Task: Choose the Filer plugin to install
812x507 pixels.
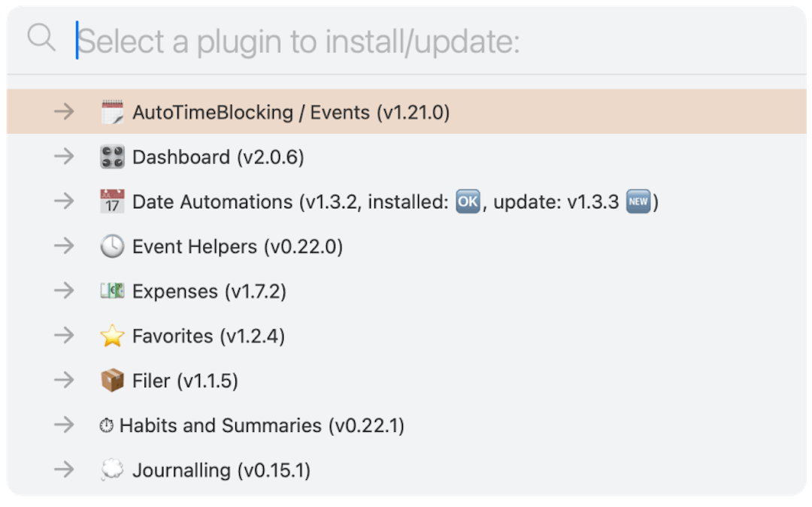Action: click(184, 381)
